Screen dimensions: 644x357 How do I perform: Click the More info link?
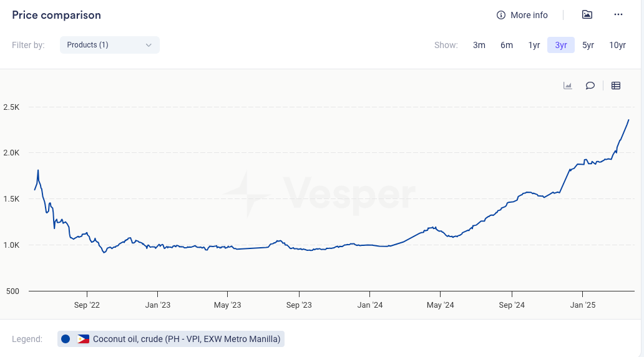click(529, 15)
